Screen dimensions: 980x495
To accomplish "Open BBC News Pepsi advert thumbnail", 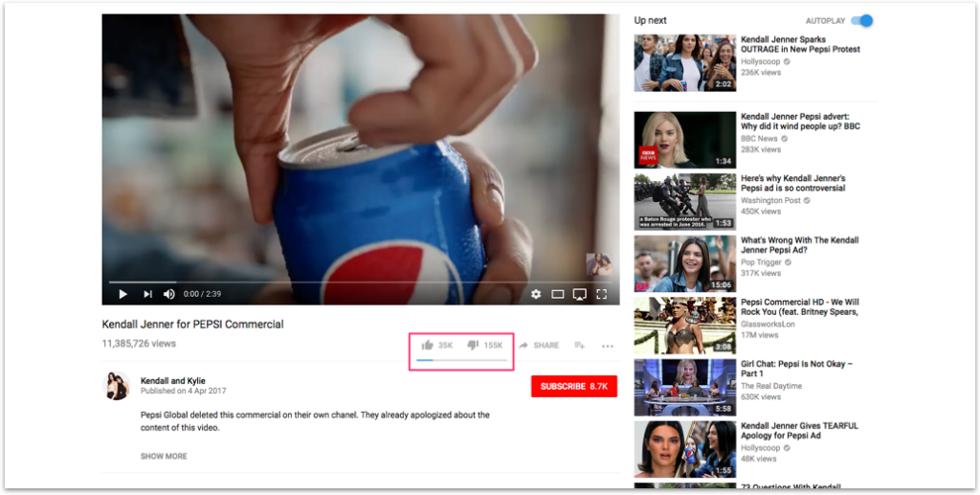I will (x=685, y=140).
